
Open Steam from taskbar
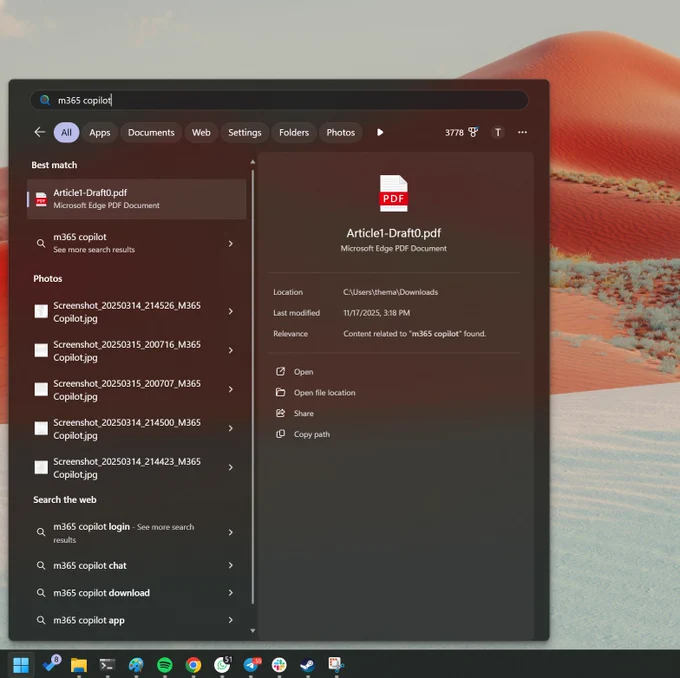pos(308,665)
